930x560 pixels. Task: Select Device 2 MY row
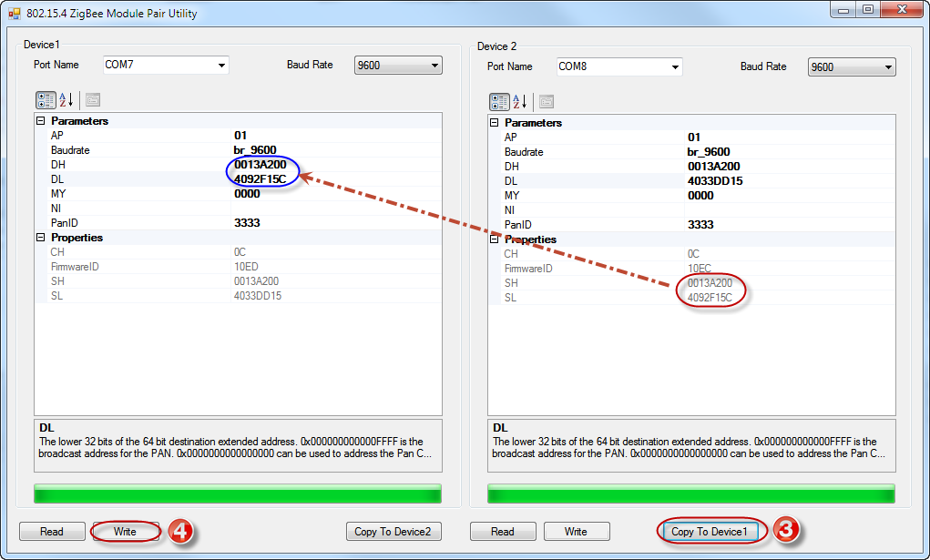point(692,196)
